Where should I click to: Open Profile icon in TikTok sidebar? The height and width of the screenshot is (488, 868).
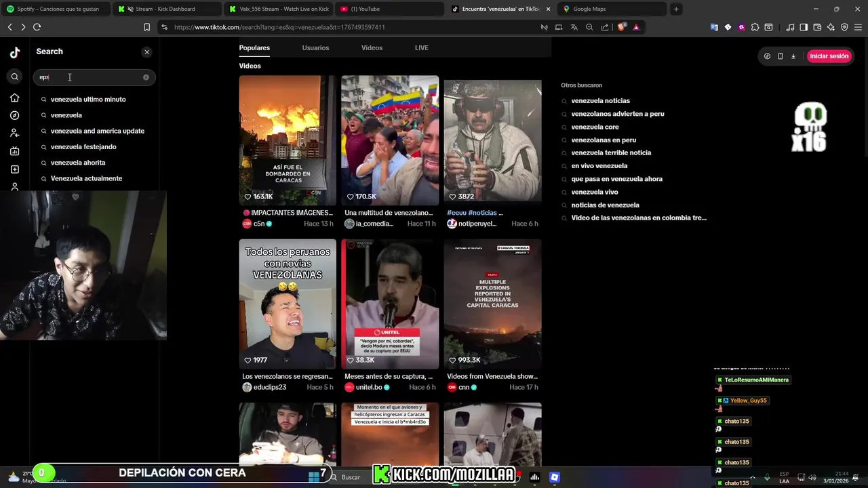pyautogui.click(x=15, y=186)
